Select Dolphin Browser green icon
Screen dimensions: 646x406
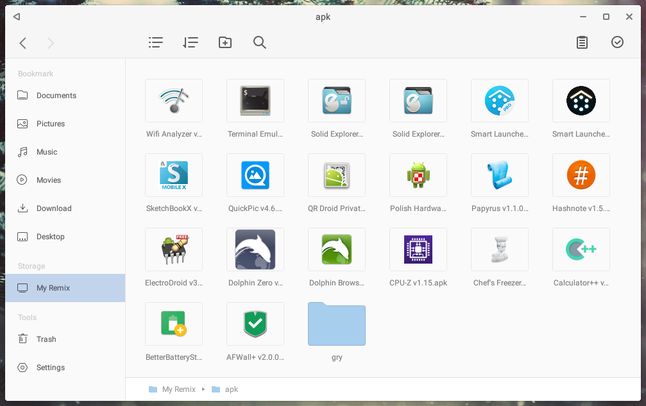coord(337,249)
